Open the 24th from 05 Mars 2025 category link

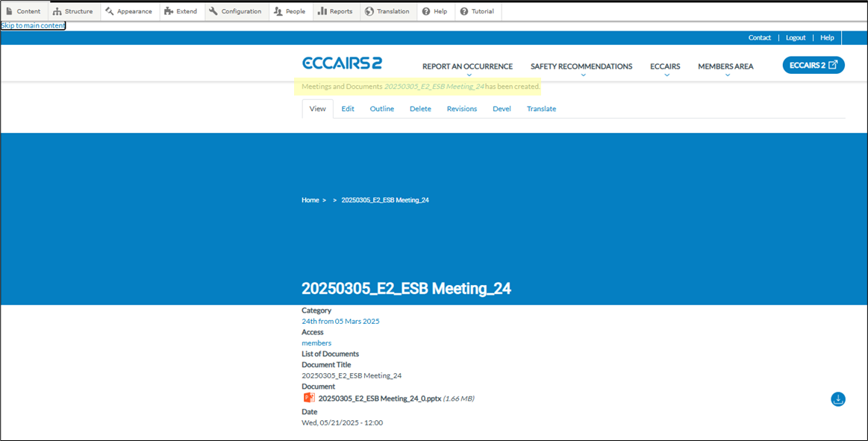[x=340, y=322]
